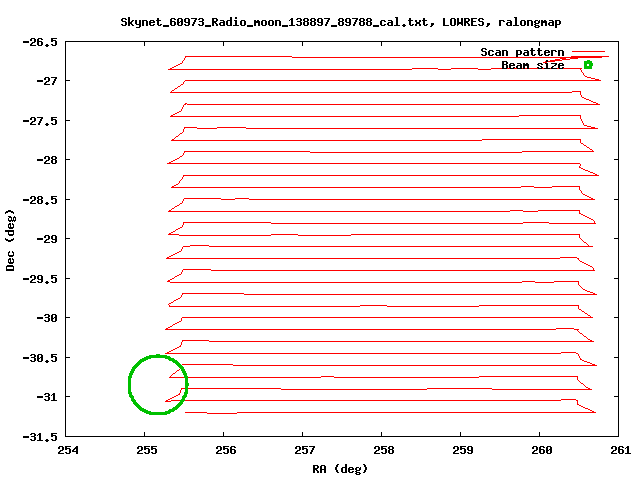Click the 254 tick on RA axis
640x480 pixels.
coord(67,450)
